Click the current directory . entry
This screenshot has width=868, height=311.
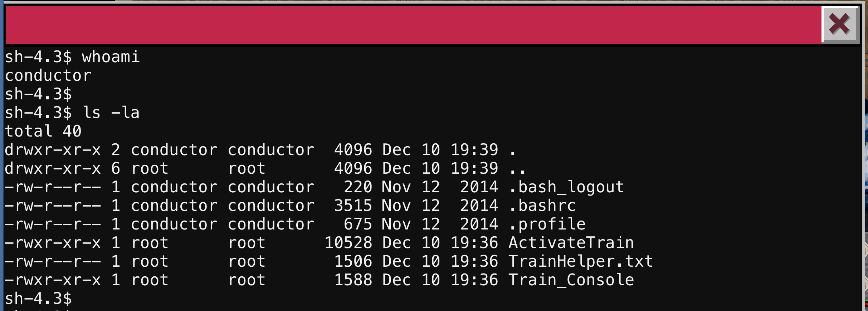click(x=513, y=150)
